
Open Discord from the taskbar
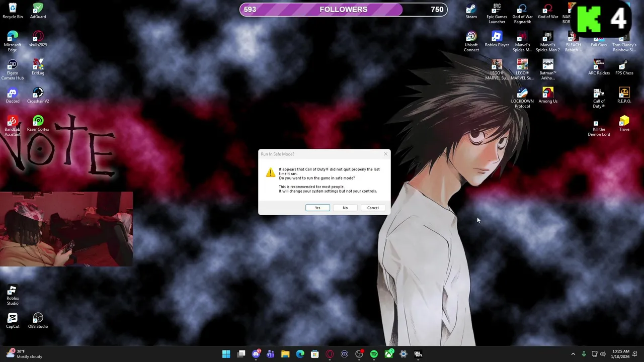click(256, 354)
